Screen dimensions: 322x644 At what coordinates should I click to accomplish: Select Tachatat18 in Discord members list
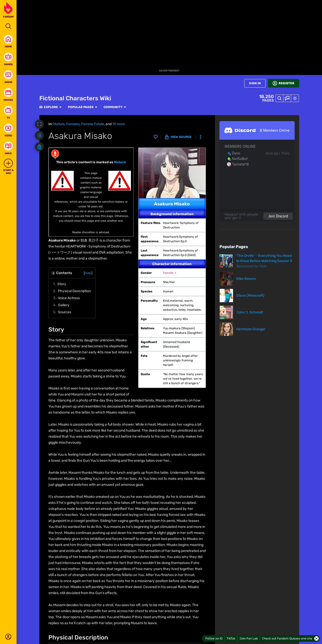point(238,164)
